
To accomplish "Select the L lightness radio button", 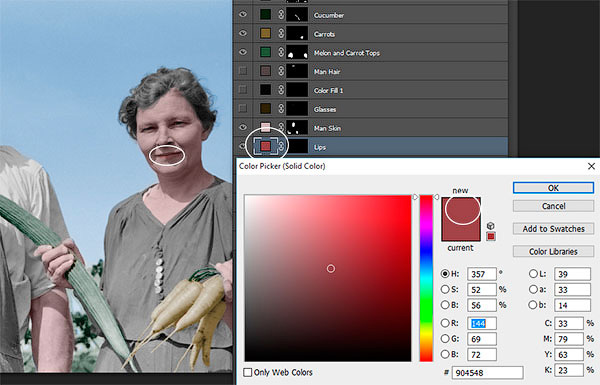I will (533, 274).
